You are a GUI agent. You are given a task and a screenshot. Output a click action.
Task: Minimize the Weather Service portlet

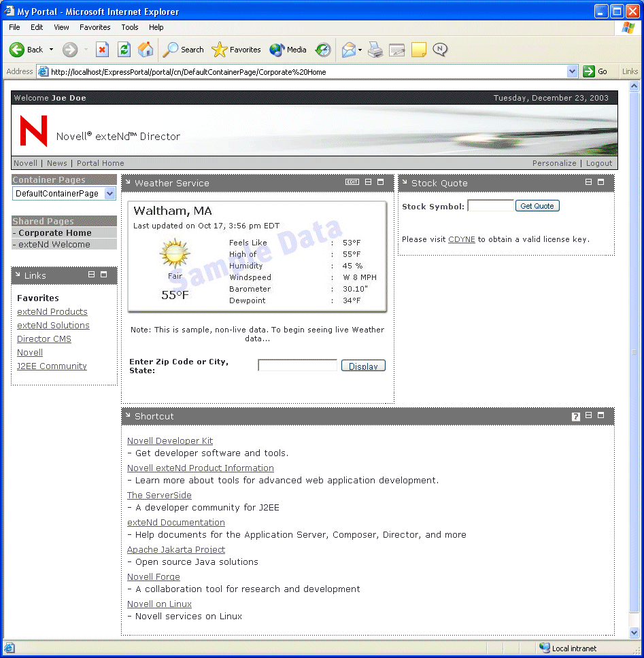pyautogui.click(x=368, y=181)
